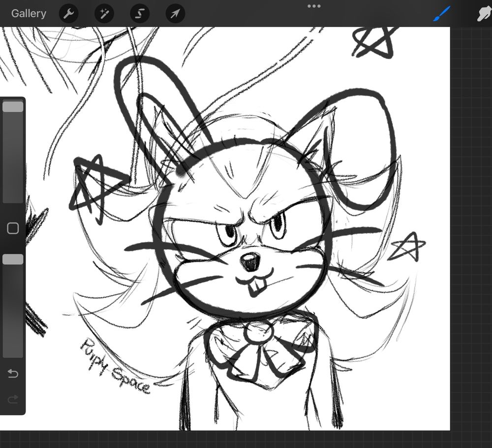Select the Brush tool
The height and width of the screenshot is (448, 492).
[442, 13]
